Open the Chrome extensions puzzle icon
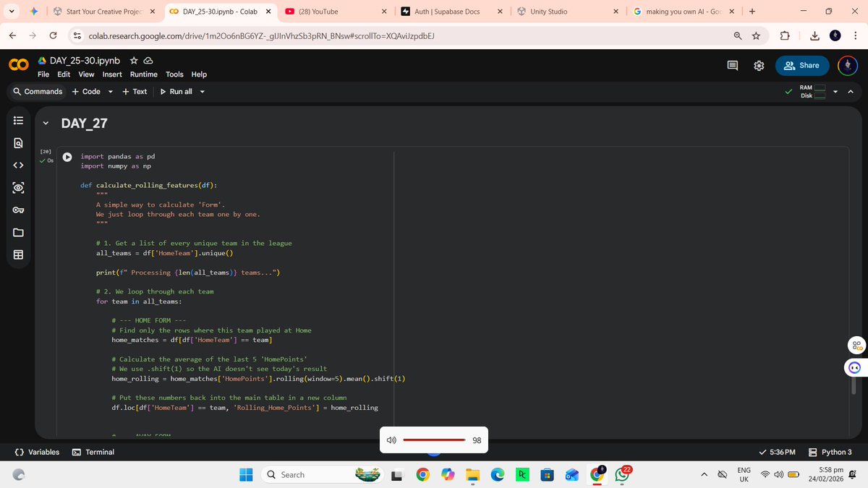 (x=786, y=35)
